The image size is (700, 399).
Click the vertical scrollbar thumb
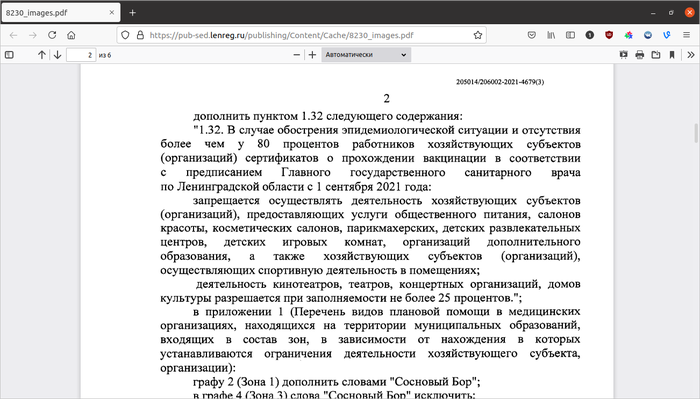pos(696,133)
